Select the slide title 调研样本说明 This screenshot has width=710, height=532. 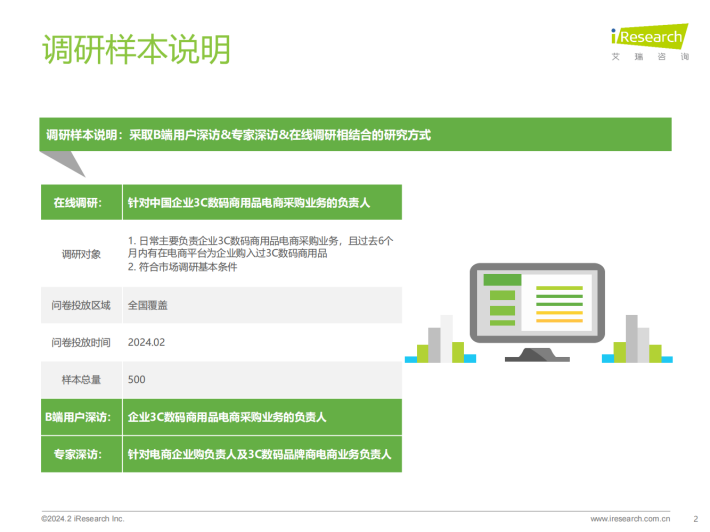click(136, 49)
